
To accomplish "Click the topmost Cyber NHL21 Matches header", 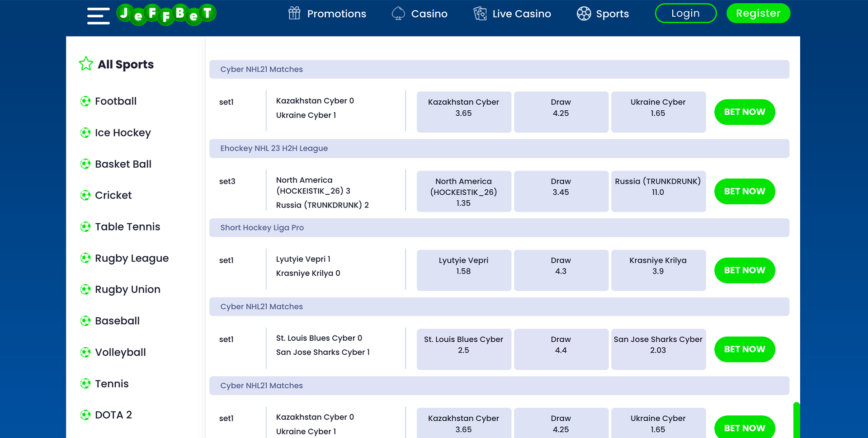I will click(499, 69).
